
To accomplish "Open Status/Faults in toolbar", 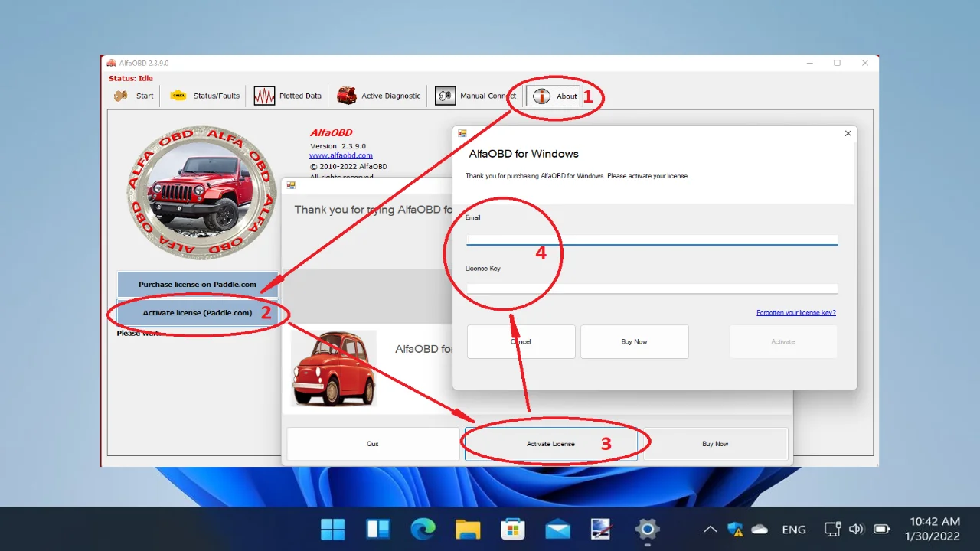I will (204, 96).
